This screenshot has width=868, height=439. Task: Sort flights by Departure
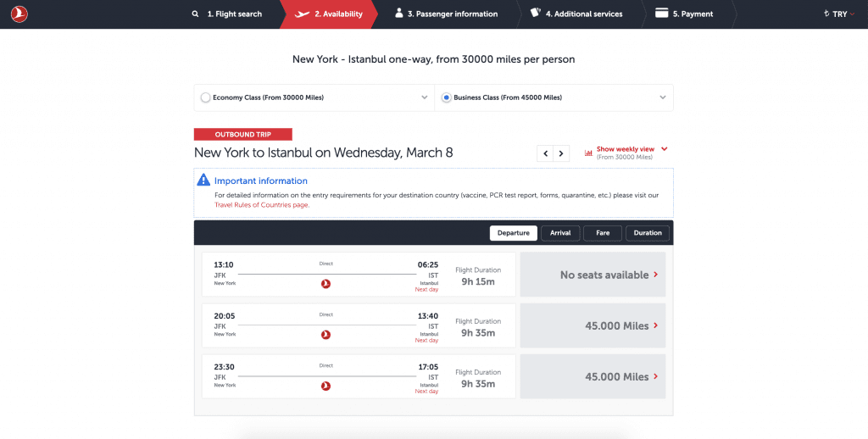[x=513, y=233]
